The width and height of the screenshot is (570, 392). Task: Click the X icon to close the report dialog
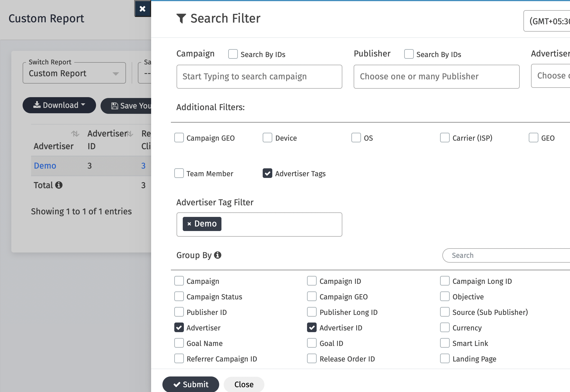[143, 8]
